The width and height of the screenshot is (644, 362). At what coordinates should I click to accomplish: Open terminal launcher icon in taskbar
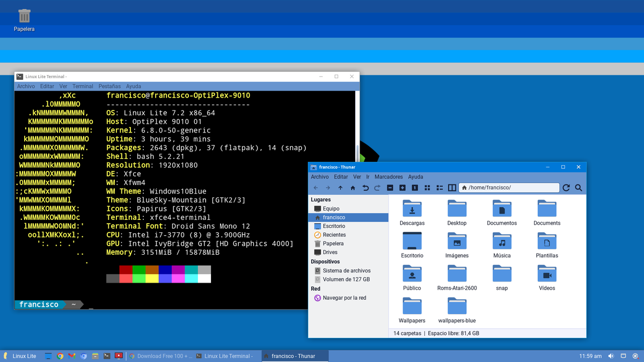[x=107, y=356]
